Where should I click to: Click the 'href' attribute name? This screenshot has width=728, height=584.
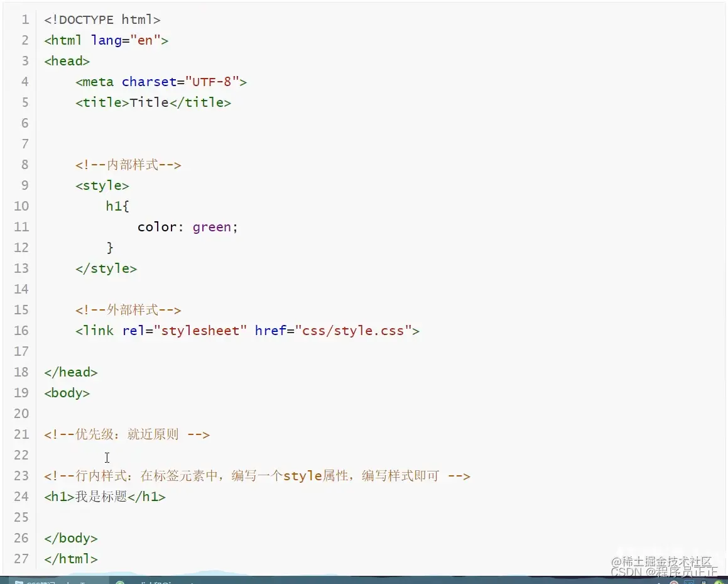click(270, 330)
